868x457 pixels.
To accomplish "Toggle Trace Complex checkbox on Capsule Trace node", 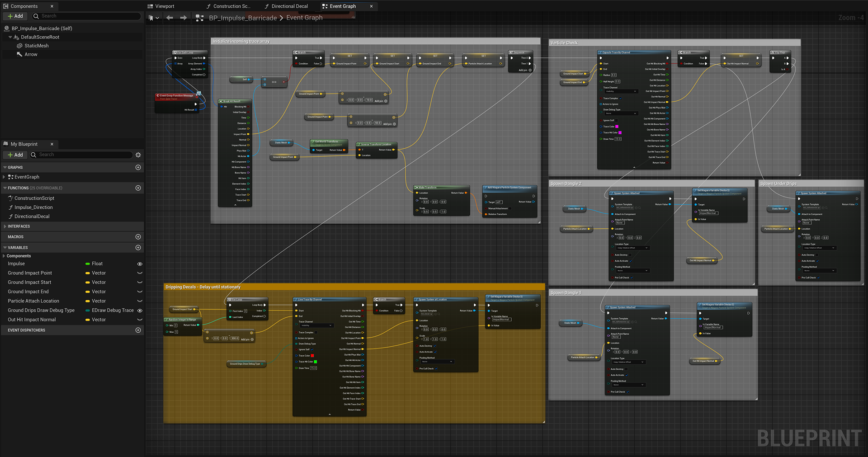I will [620, 98].
